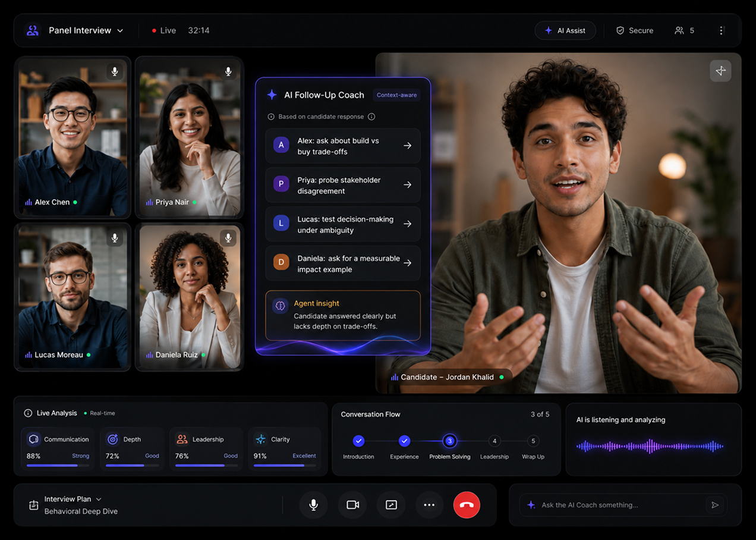Click the Clarity sparkle icon
756x540 pixels.
click(x=260, y=439)
